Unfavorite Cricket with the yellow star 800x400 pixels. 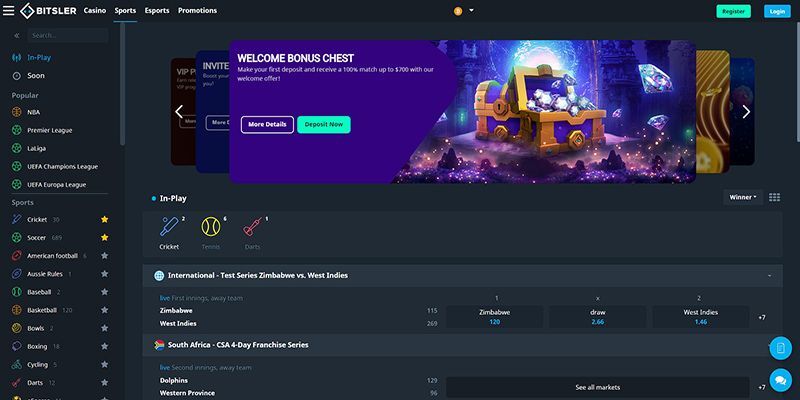point(105,219)
